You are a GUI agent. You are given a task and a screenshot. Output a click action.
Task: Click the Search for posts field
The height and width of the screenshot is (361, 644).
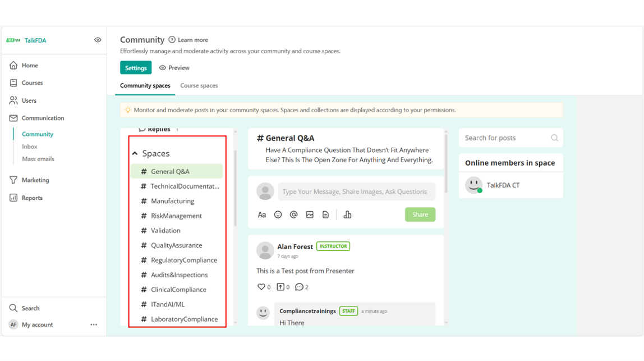pyautogui.click(x=505, y=138)
